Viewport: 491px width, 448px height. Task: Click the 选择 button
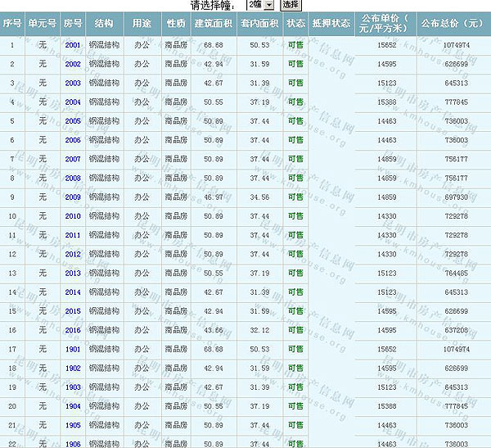291,5
